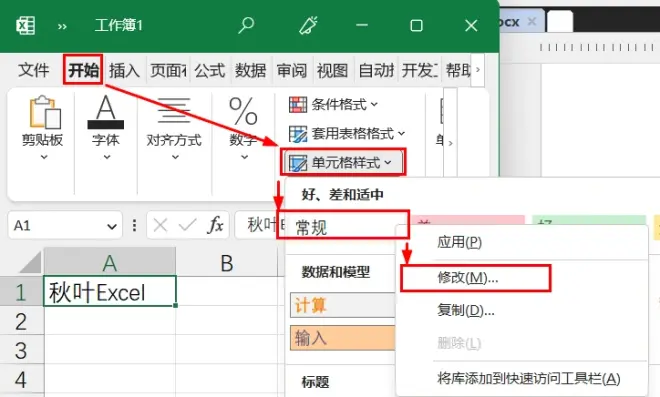This screenshot has width=660, height=397.
Task: Switch to the 数据 ribbon tab
Action: tap(251, 70)
